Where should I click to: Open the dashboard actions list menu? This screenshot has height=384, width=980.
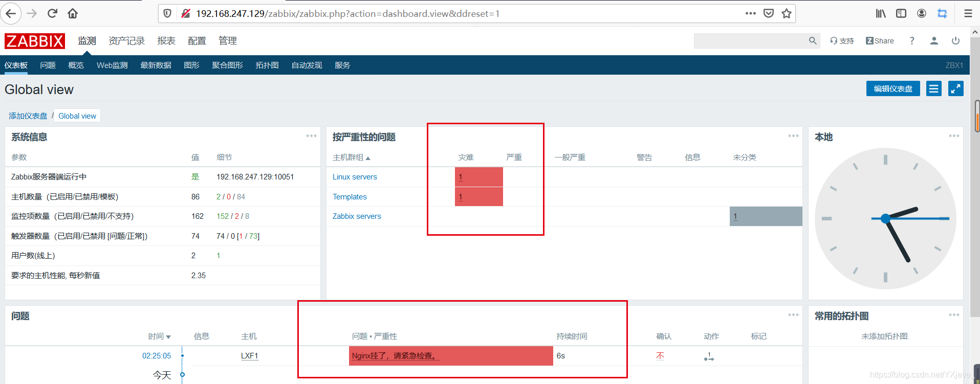[934, 89]
